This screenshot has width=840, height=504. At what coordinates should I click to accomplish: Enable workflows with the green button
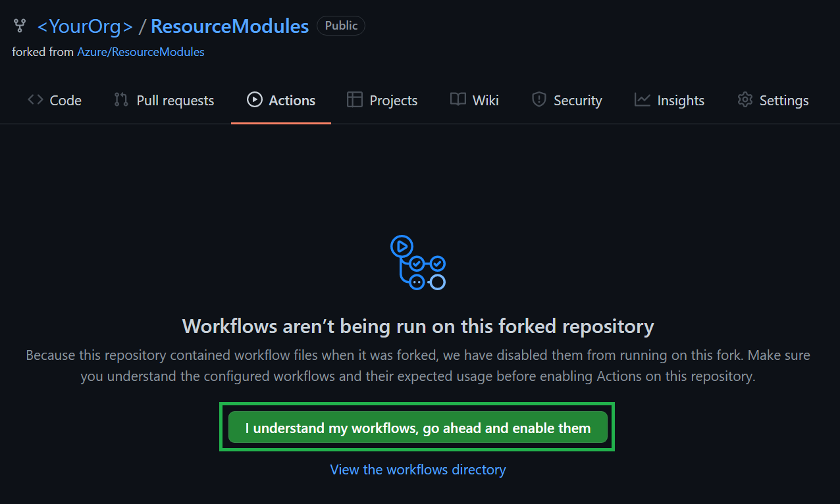point(417,428)
